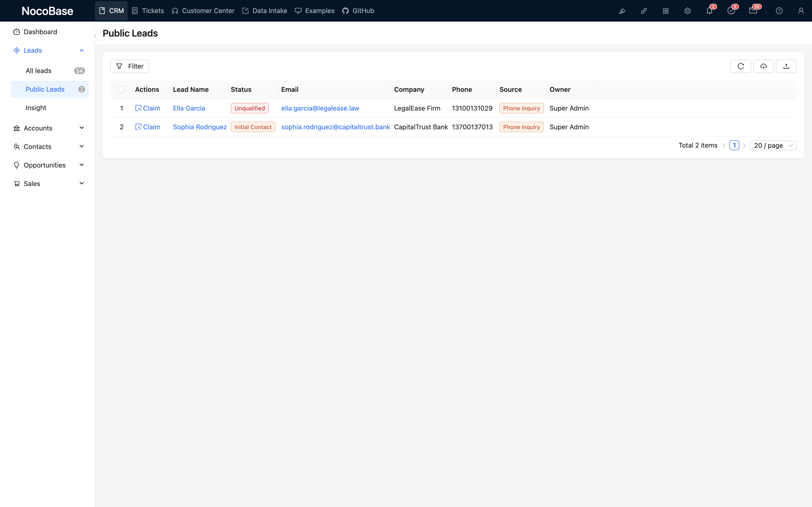This screenshot has width=812, height=507.
Task: Open Insight in sidebar
Action: (x=50, y=108)
